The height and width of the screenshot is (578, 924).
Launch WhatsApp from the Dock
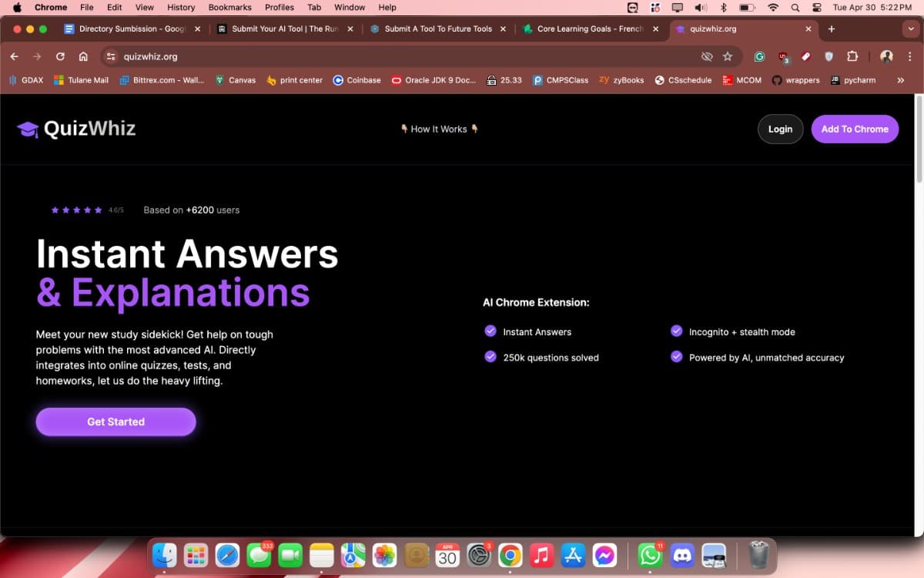coord(651,555)
